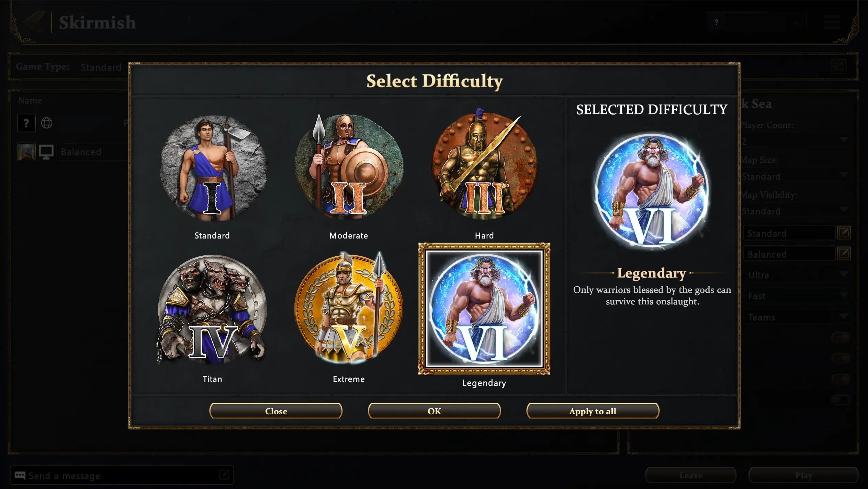
Task: Click the computer monitor AI player icon
Action: tap(46, 152)
